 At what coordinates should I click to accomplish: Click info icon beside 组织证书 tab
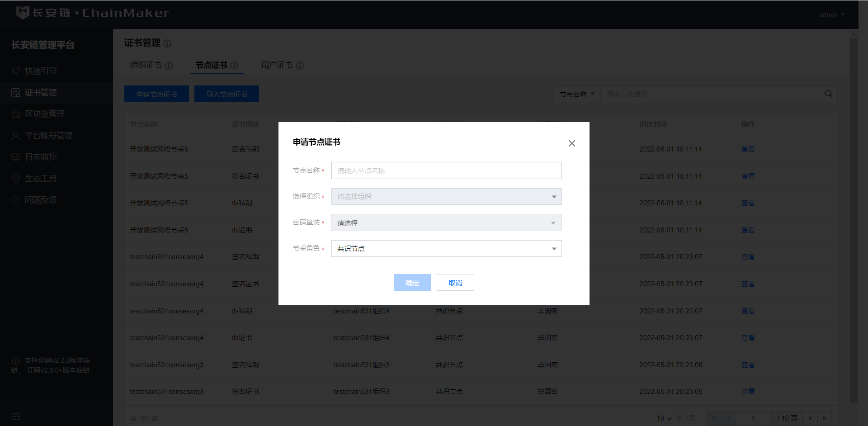coord(169,66)
